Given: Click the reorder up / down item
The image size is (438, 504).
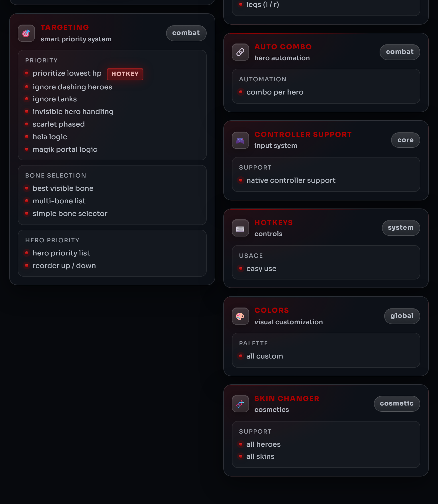Looking at the screenshot, I should (64, 266).
